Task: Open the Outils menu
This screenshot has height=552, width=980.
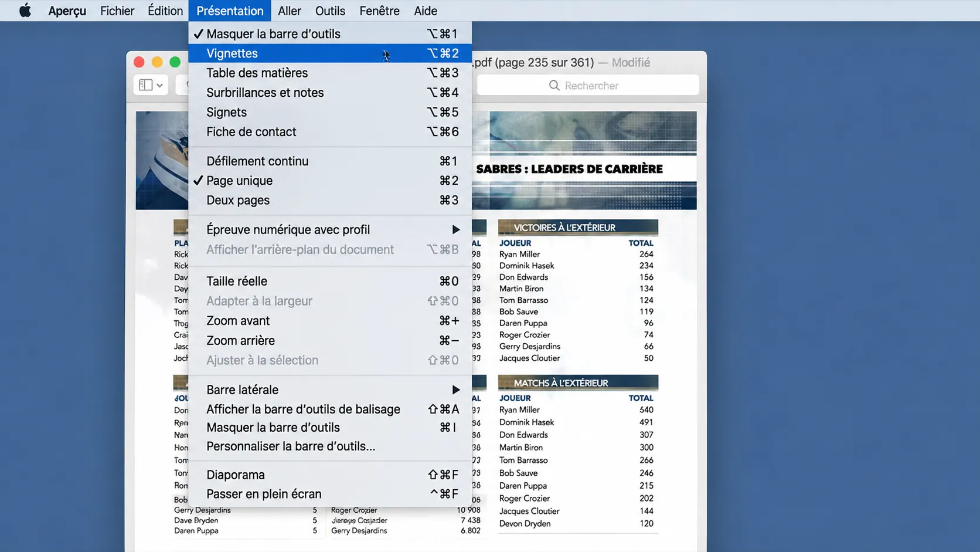Action: coord(330,11)
